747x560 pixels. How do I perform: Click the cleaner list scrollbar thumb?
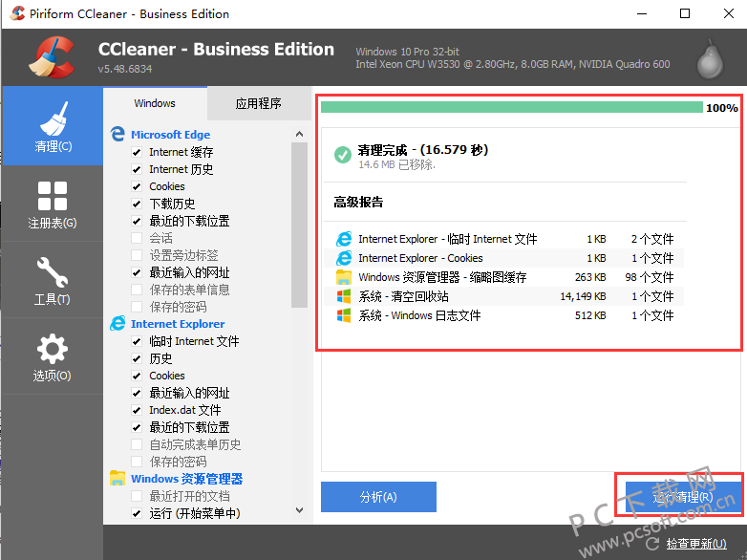[x=299, y=225]
